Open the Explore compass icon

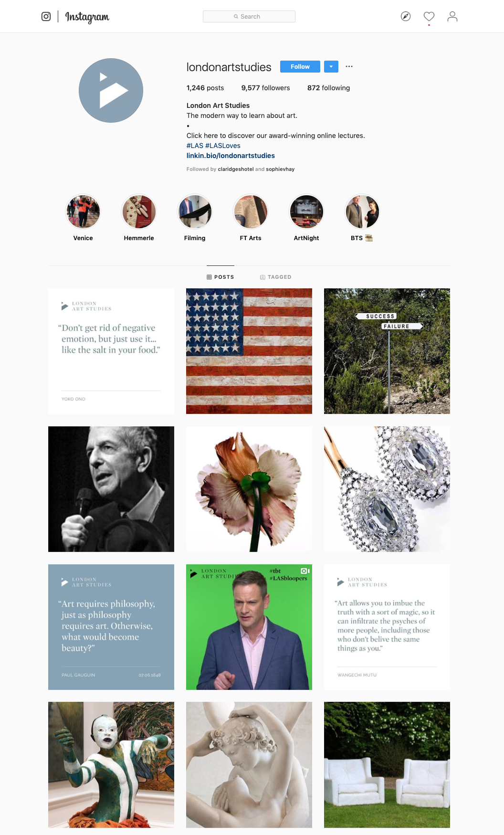point(406,17)
